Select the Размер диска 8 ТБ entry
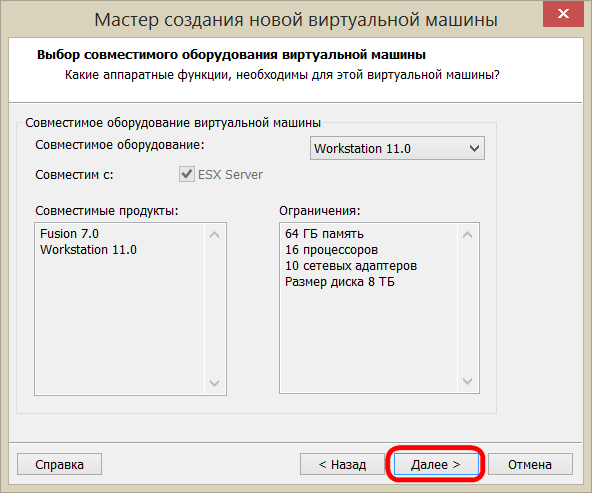The height and width of the screenshot is (493, 592). (340, 282)
